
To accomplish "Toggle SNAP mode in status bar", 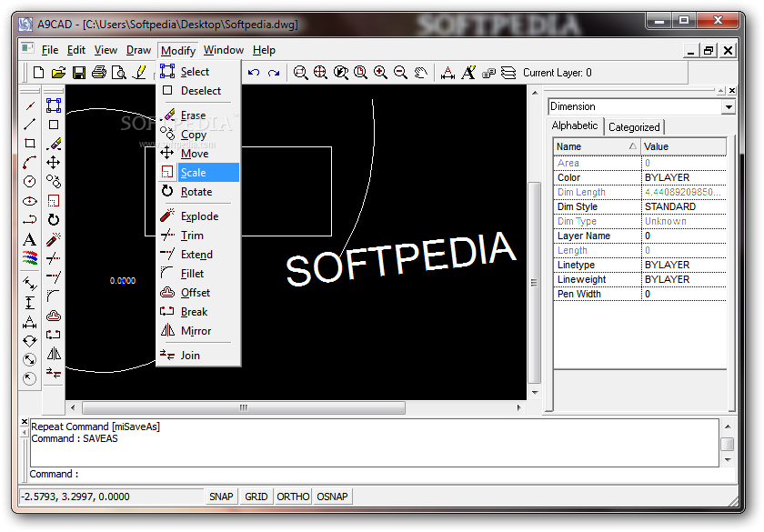I will point(221,497).
